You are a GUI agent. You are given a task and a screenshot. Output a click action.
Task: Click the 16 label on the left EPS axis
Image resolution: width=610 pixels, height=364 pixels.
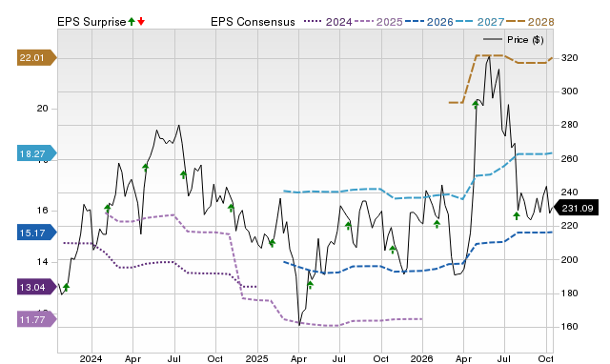[x=42, y=211]
